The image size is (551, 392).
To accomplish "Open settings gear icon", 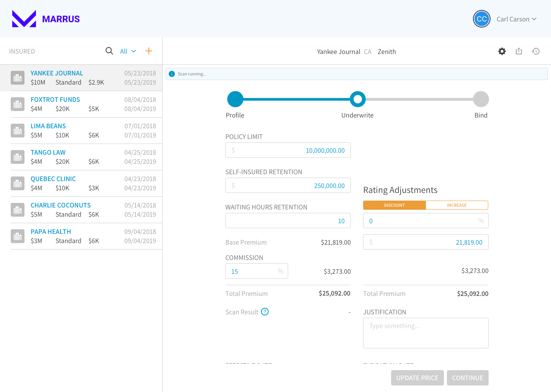I will (502, 51).
